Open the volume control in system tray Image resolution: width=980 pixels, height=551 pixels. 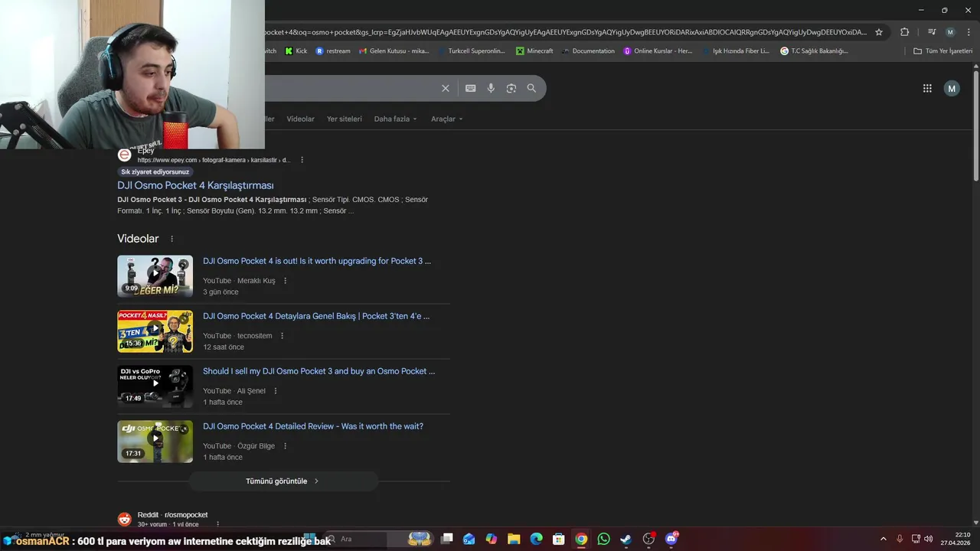coord(929,539)
